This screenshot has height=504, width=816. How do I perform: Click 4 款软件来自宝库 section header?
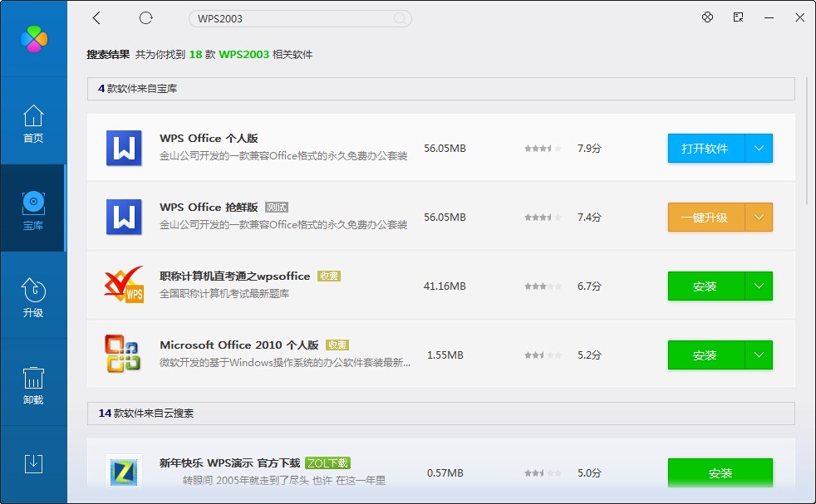click(x=440, y=89)
